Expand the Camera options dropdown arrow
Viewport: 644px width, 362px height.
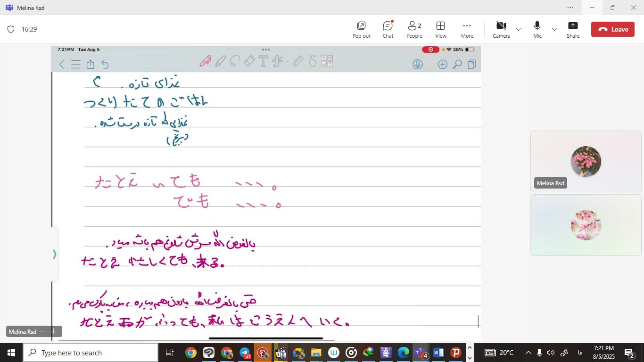[519, 29]
